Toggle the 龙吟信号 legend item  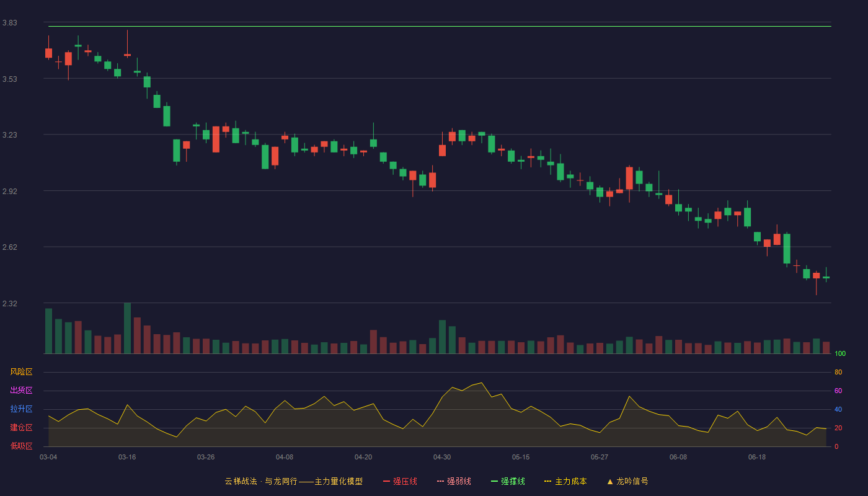[627, 481]
